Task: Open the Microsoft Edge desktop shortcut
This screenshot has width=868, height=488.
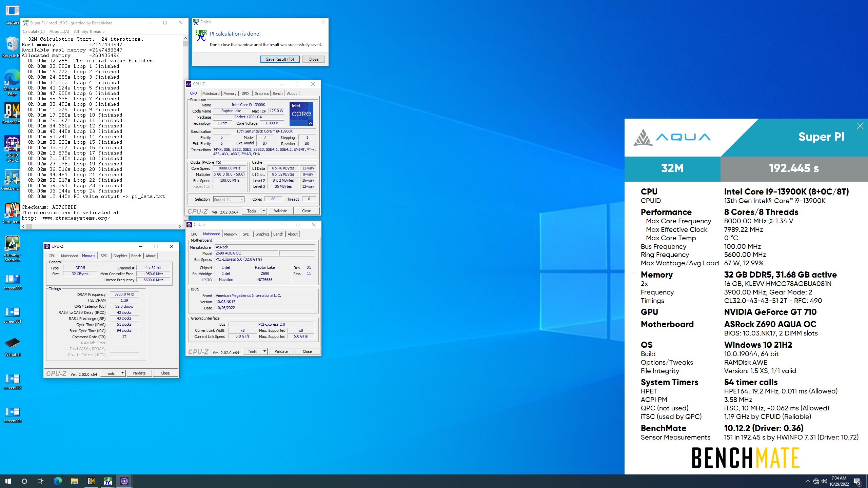Action: 12,82
